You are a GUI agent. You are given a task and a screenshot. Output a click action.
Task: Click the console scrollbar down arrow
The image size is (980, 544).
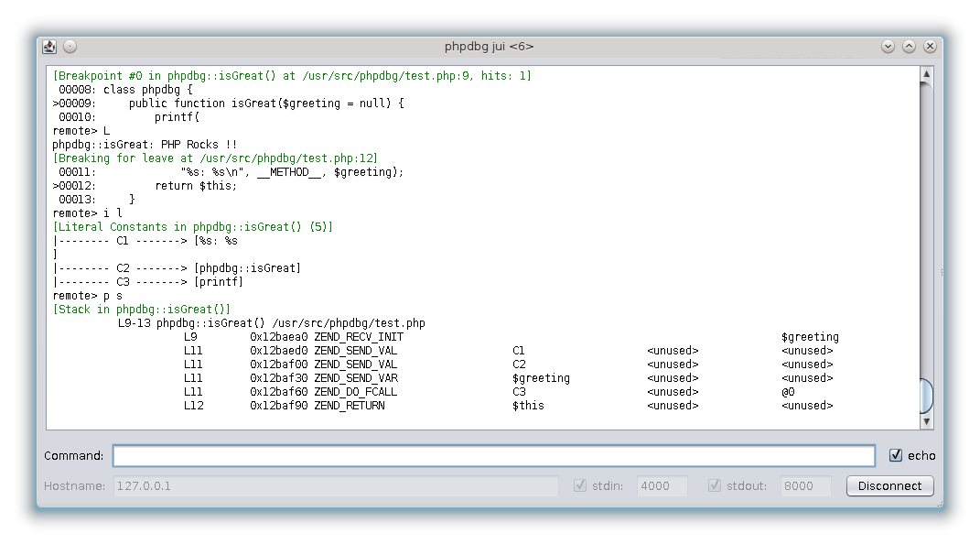click(926, 421)
